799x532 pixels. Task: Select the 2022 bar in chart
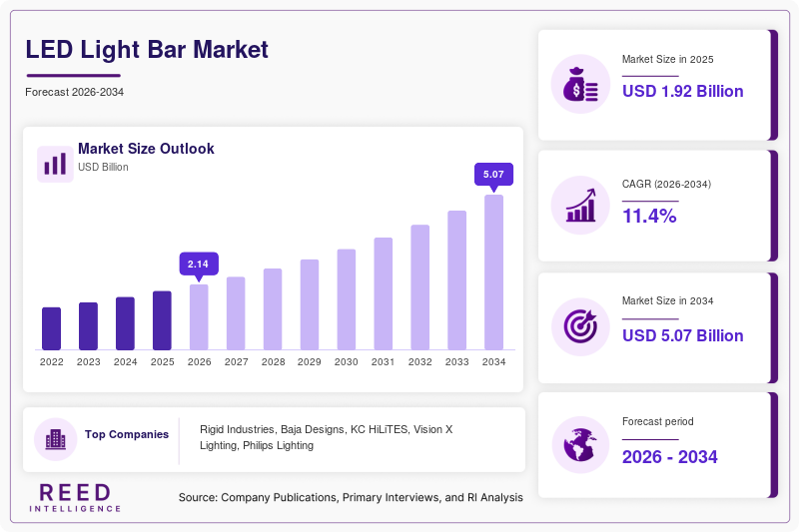[x=52, y=328]
